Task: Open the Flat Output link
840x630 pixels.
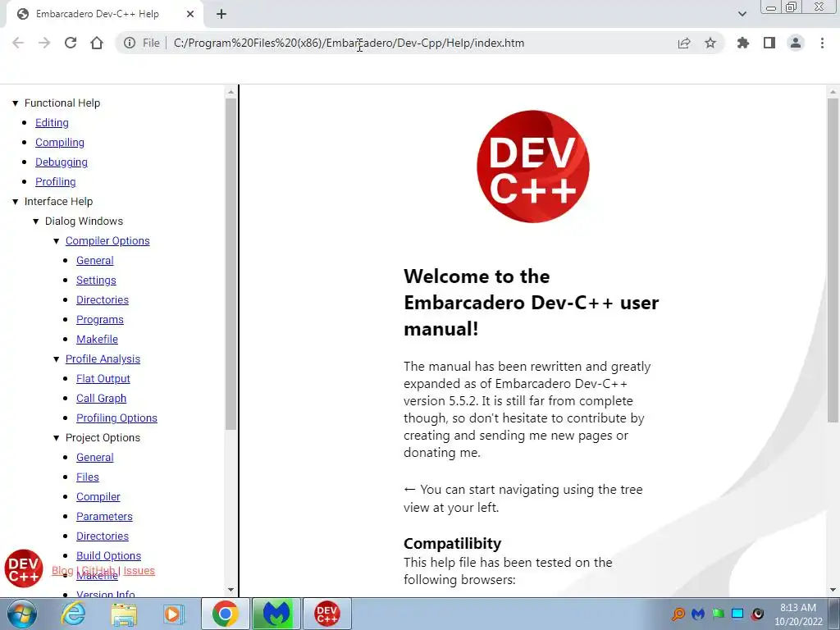Action: pos(103,379)
